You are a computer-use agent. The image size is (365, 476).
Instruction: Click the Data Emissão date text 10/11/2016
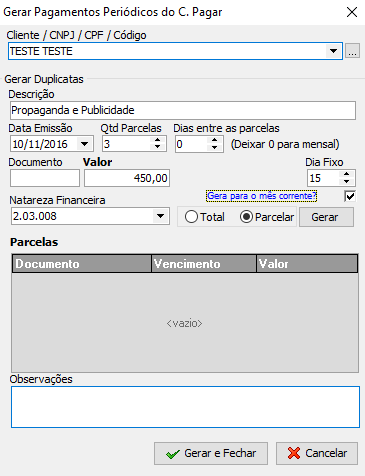tap(40, 144)
